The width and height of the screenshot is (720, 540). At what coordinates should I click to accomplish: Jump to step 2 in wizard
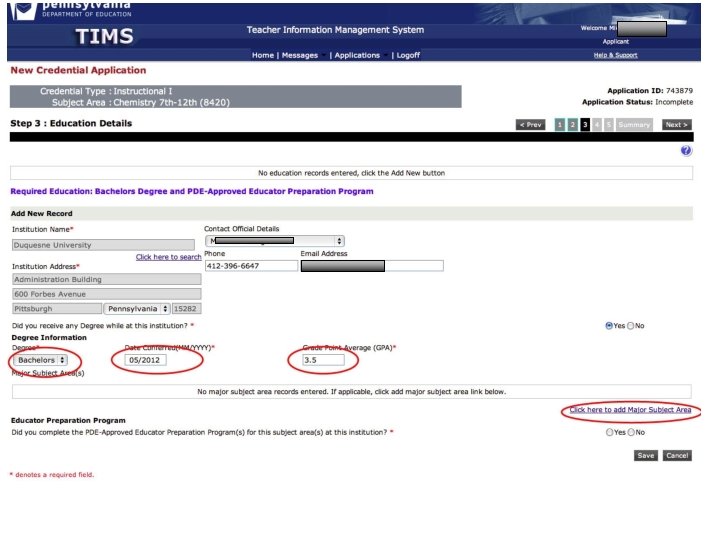pyautogui.click(x=573, y=124)
